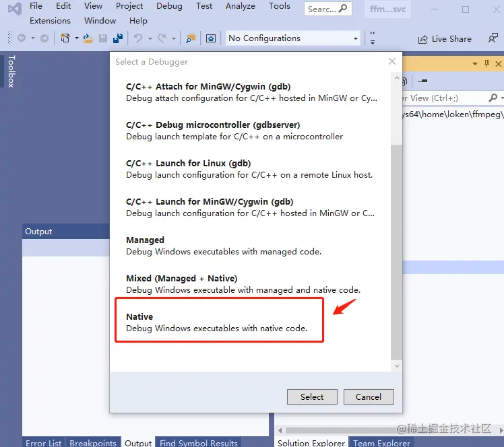Open the Project menu
This screenshot has height=447, width=504.
pos(129,6)
